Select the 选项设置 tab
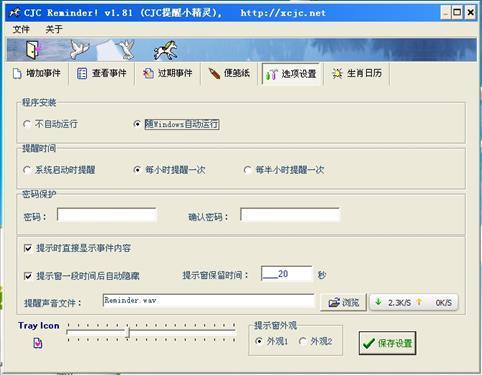This screenshot has width=482, height=375. pyautogui.click(x=291, y=74)
